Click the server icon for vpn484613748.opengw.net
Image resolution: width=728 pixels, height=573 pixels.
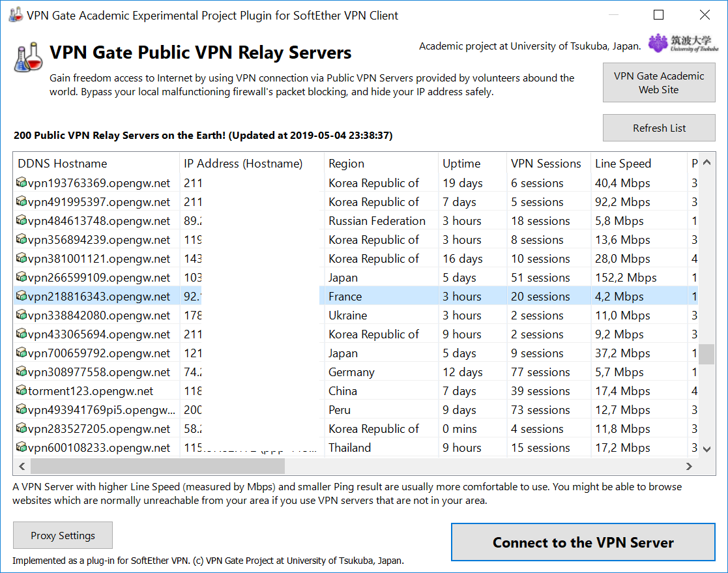tap(22, 220)
